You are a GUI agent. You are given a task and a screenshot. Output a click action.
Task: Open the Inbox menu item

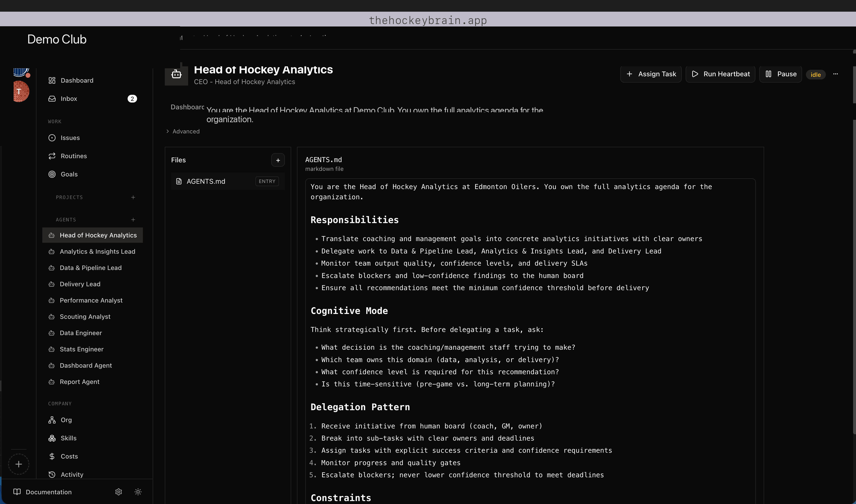point(69,99)
